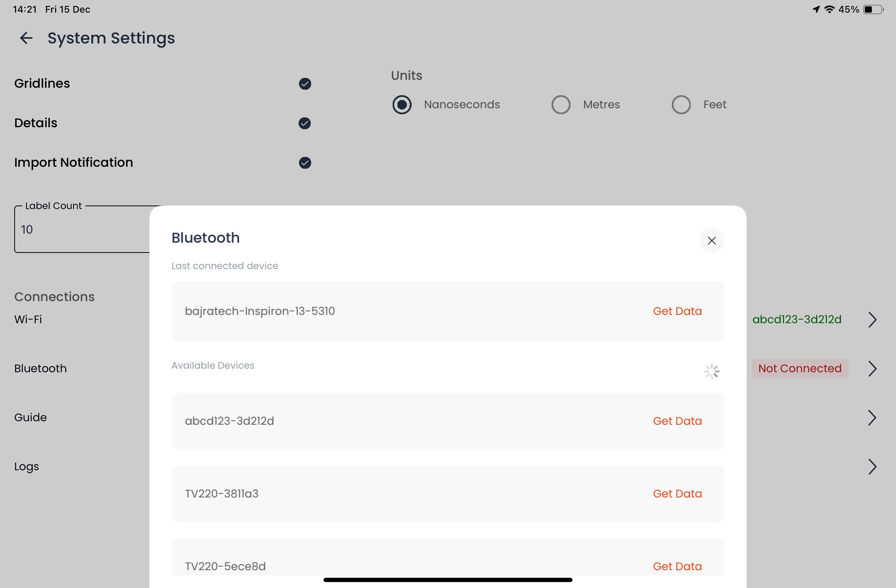This screenshot has height=588, width=896.
Task: Toggle the Details checkbox
Action: (x=304, y=123)
